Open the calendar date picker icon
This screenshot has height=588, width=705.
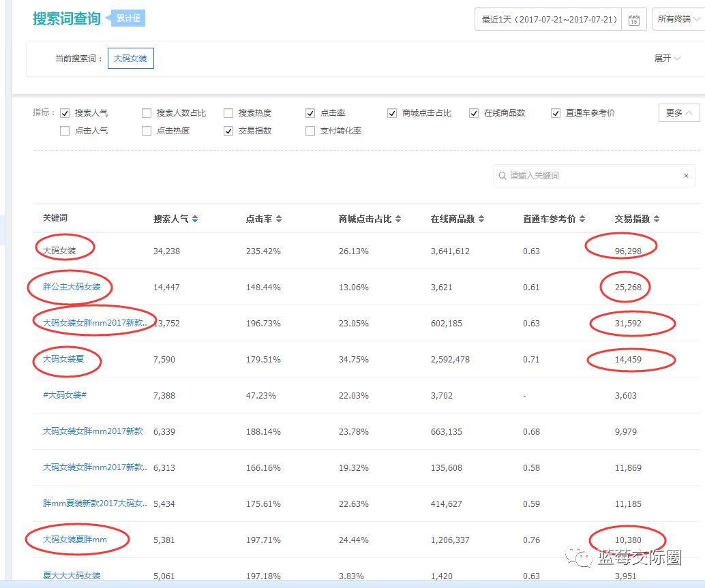[x=634, y=20]
